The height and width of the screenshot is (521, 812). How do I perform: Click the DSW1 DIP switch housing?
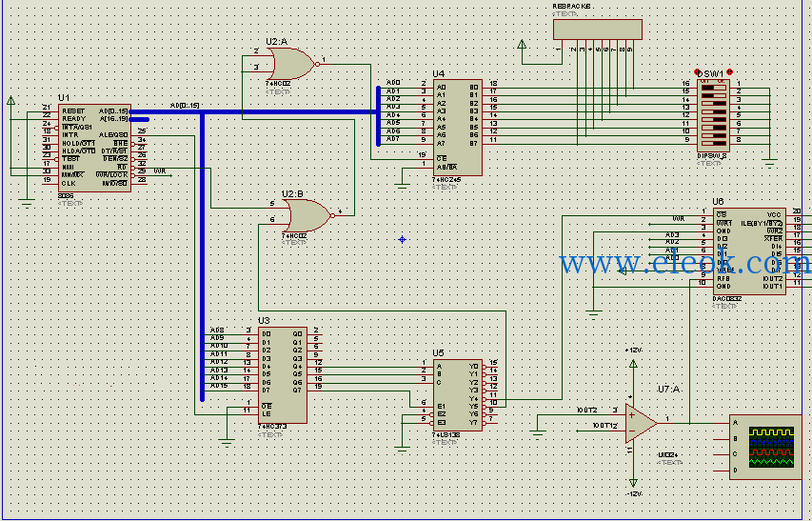tap(713, 115)
